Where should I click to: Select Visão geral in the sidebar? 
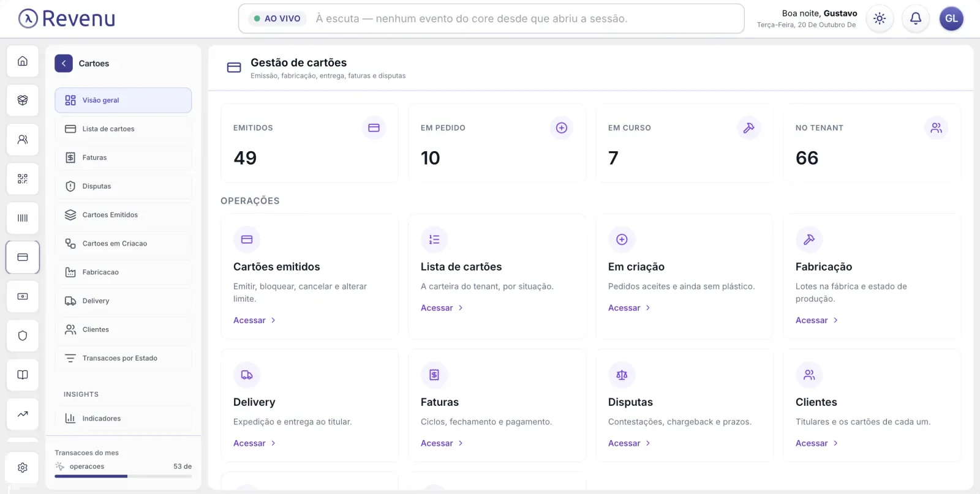point(123,100)
